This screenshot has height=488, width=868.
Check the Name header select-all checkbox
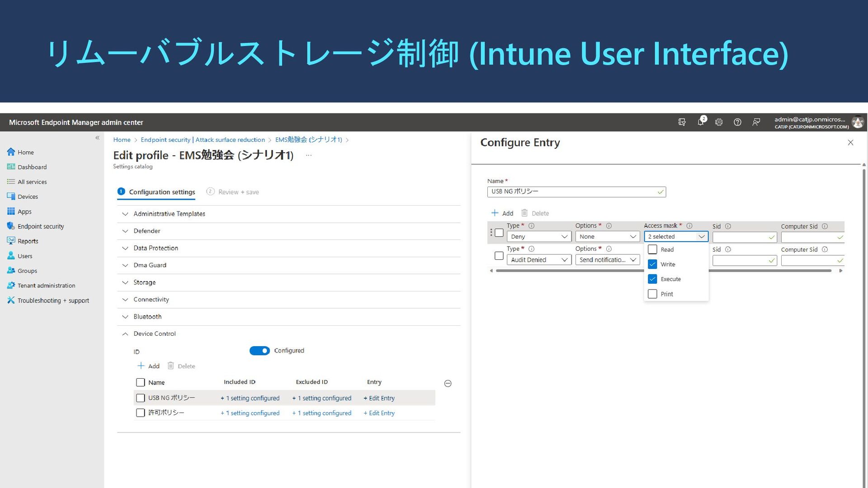[141, 383]
